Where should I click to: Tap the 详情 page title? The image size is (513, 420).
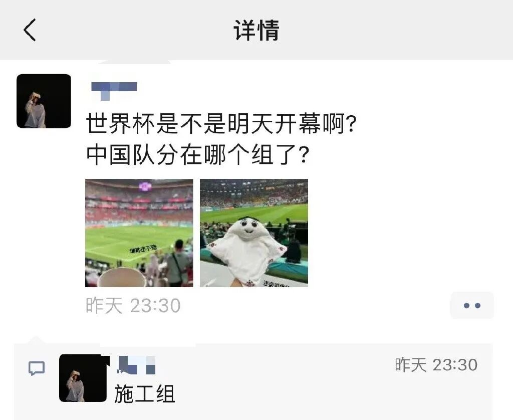click(x=256, y=30)
